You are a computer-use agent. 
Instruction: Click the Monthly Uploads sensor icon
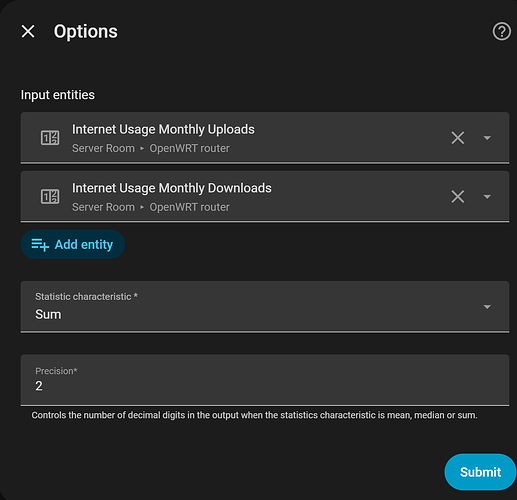point(50,138)
